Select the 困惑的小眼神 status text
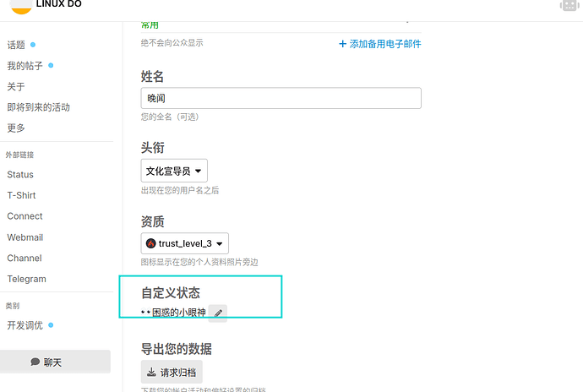The height and width of the screenshot is (392, 583). (179, 313)
